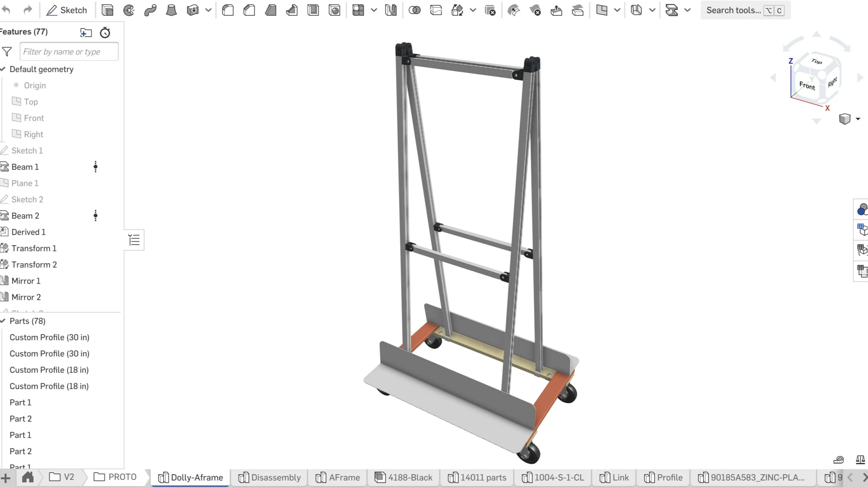Open the Frame tool dropdown arrow
The image size is (868, 488).
[688, 10]
